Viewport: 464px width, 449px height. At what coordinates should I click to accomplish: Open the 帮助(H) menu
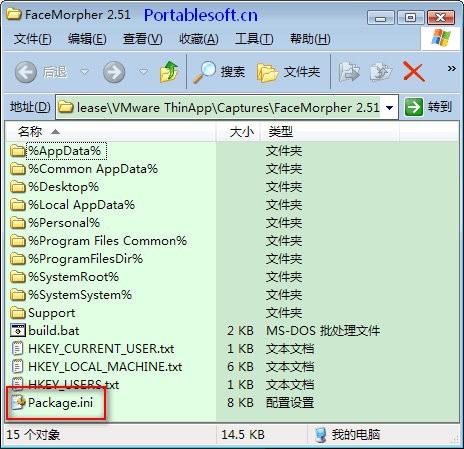pos(310,39)
